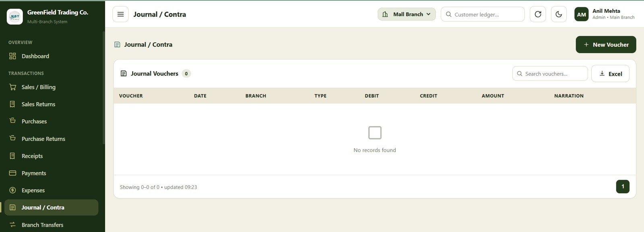Click the GreenField Trading Co. logo icon

pyautogui.click(x=15, y=17)
